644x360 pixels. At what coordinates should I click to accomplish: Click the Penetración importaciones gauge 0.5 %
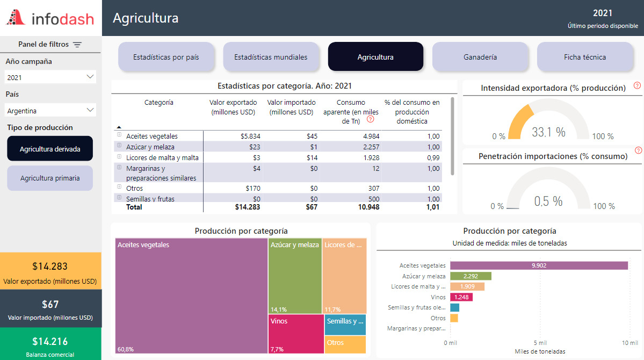tap(548, 189)
